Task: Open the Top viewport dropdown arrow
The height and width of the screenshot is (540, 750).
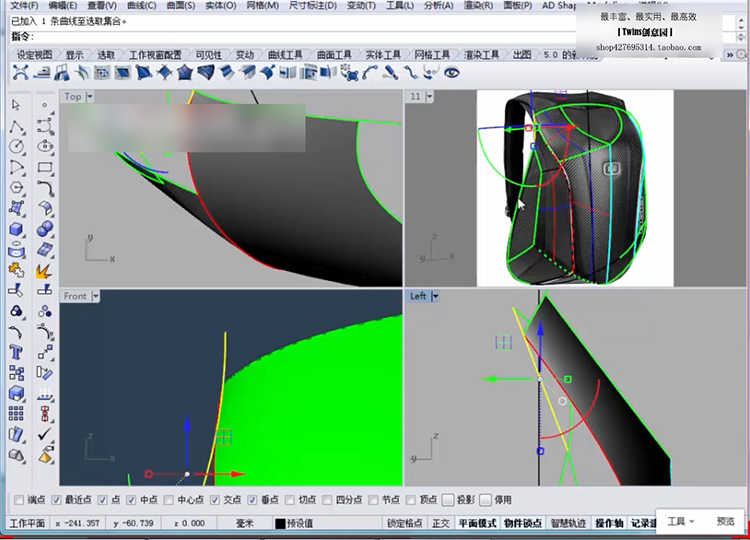Action: [90, 97]
